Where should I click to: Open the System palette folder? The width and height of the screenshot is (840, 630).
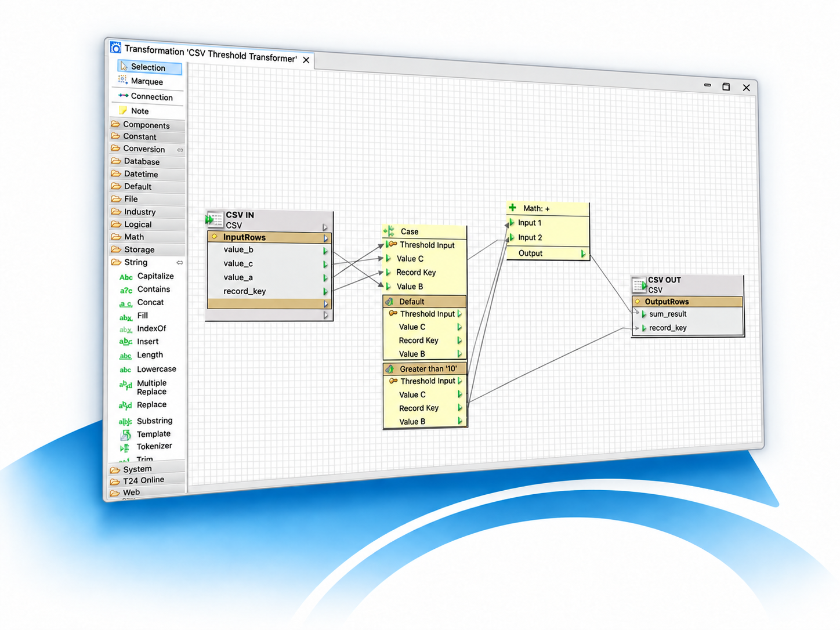pos(147,469)
